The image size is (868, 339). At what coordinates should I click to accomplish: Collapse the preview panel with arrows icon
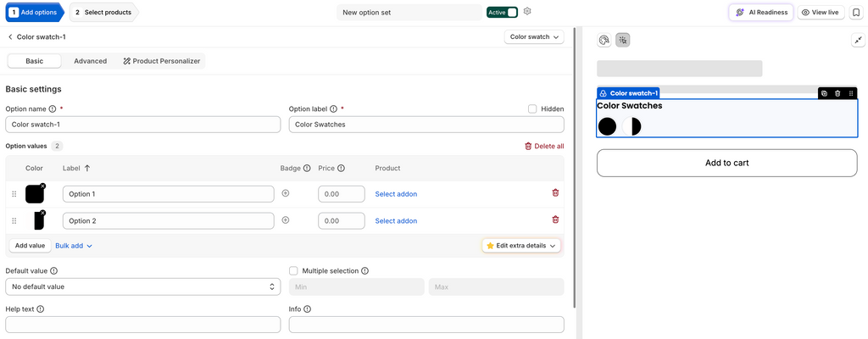point(858,40)
